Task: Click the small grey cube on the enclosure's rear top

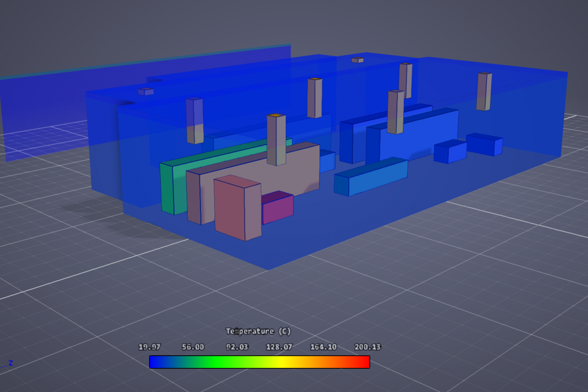Action: (358, 60)
